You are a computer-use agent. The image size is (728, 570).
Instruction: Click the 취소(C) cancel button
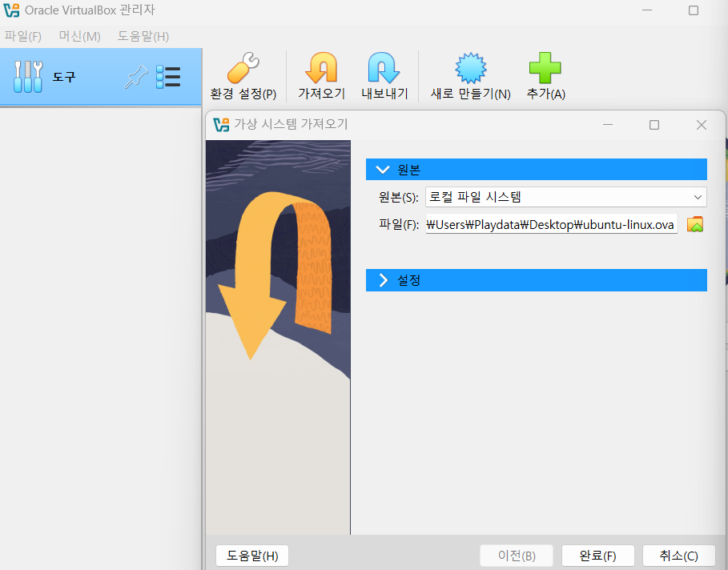tap(679, 556)
